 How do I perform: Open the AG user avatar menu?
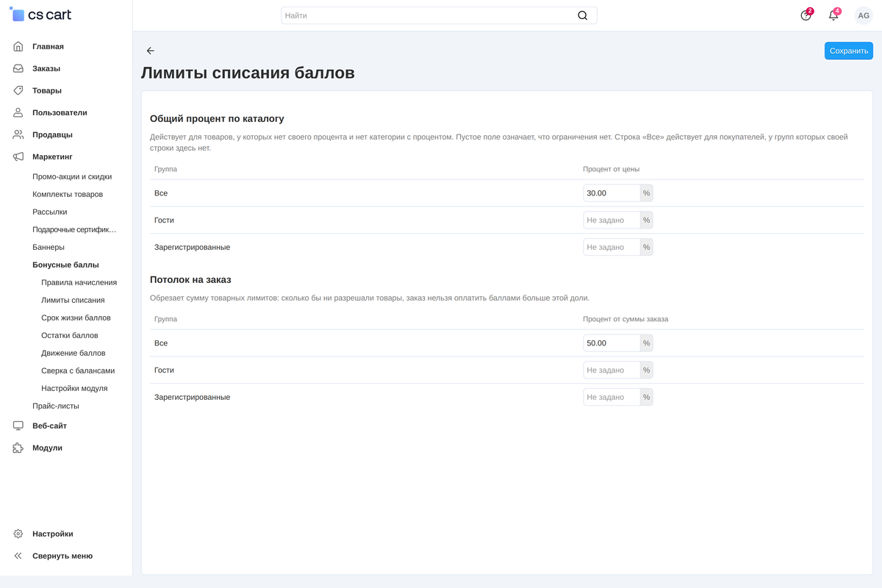[864, 15]
